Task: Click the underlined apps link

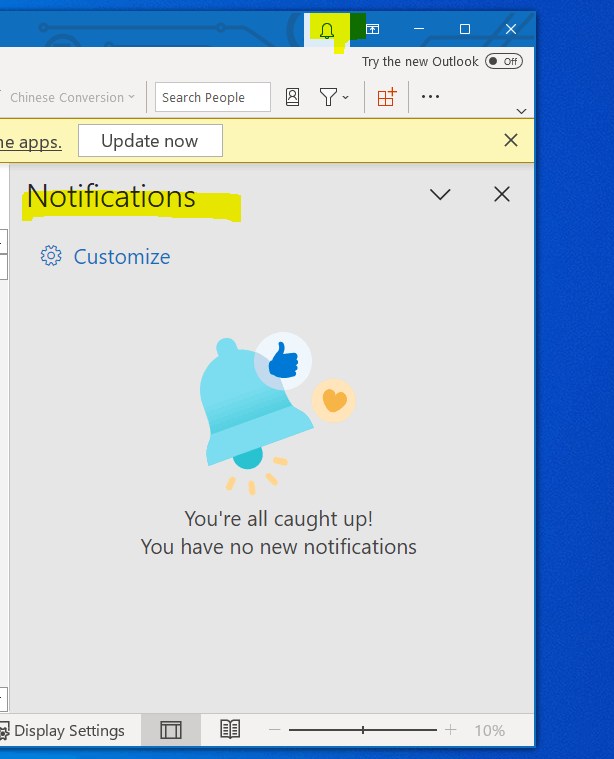Action: click(x=31, y=142)
